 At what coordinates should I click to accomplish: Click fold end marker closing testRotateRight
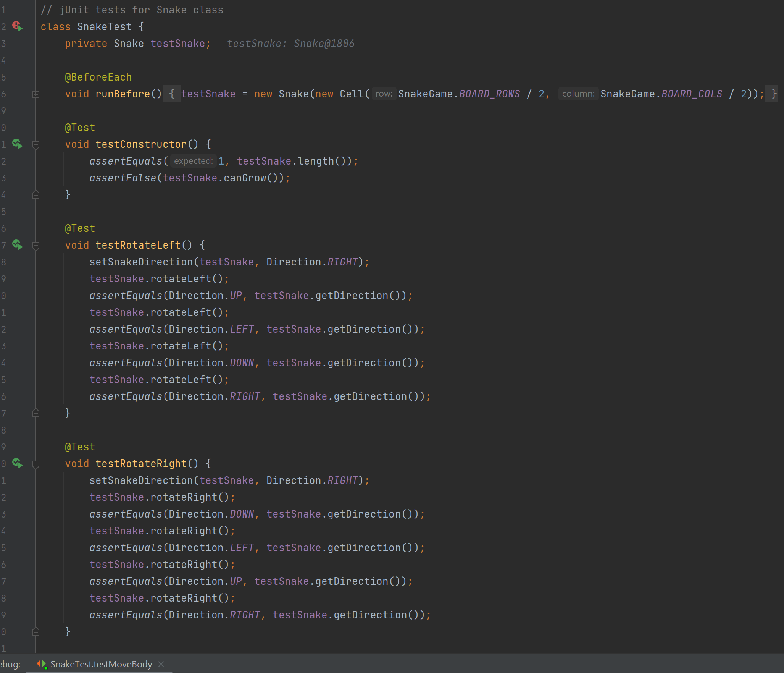pos(36,631)
